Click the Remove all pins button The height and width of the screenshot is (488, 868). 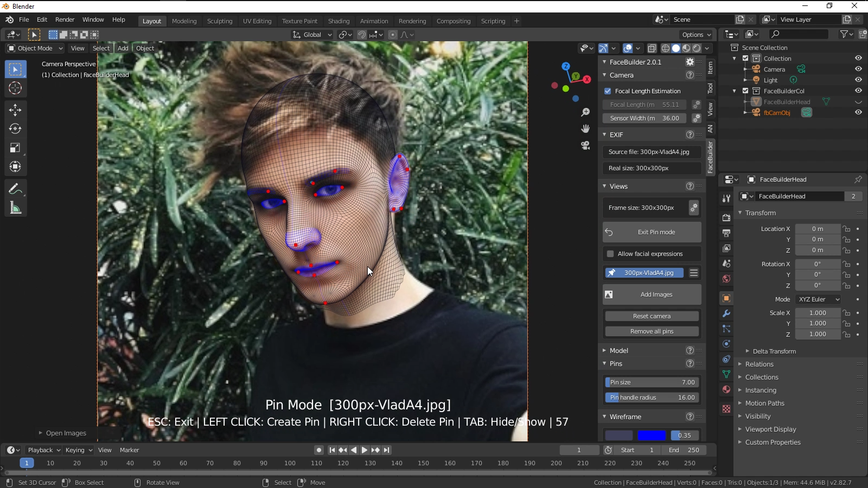pos(652,331)
